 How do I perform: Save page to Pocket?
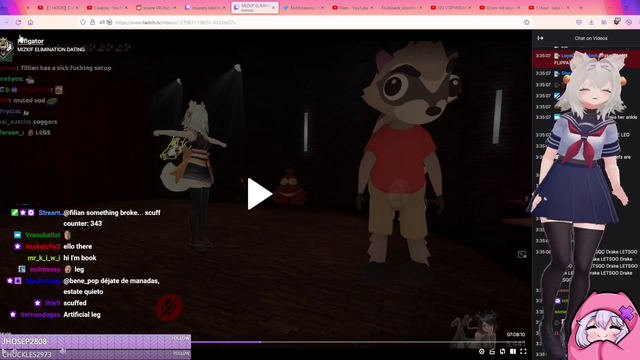[579, 22]
